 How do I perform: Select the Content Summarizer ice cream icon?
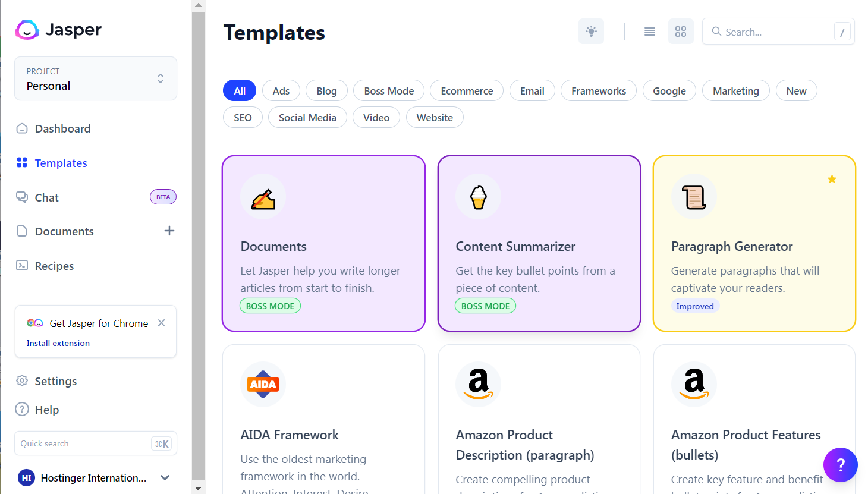tap(479, 197)
